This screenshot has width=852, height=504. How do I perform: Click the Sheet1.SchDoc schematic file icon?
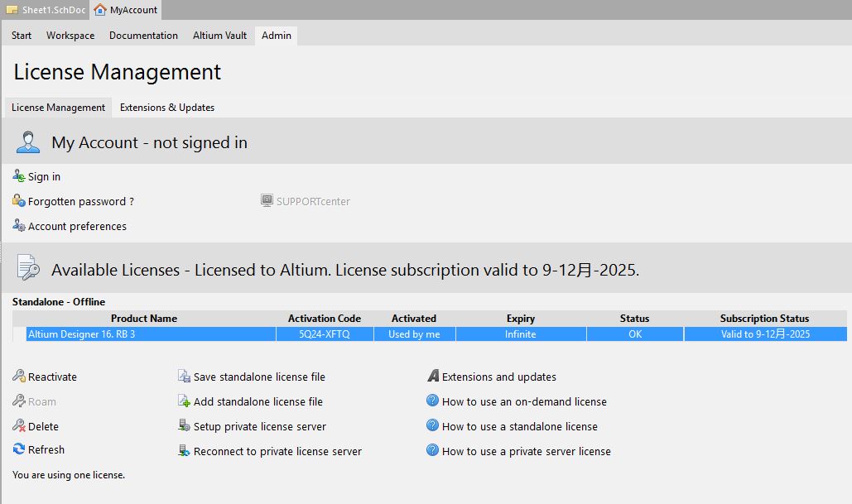click(x=12, y=10)
